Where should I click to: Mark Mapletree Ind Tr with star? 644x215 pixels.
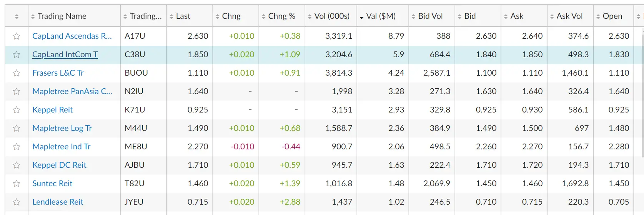point(16,147)
